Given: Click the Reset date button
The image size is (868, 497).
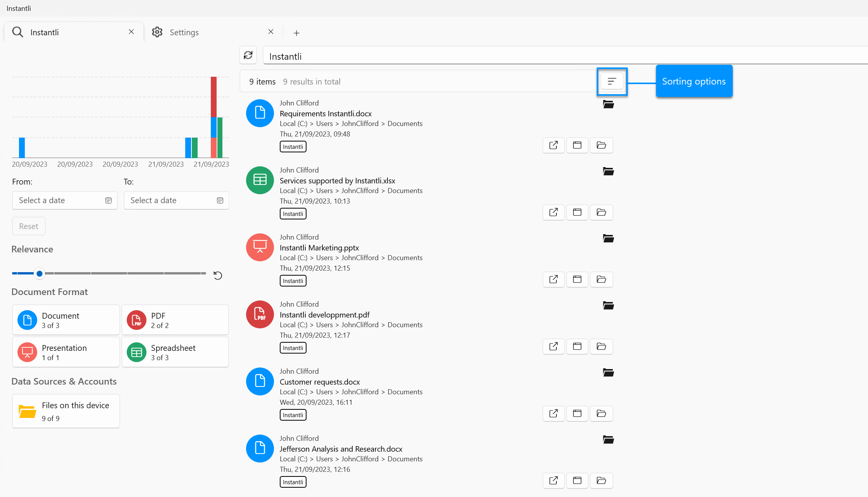Looking at the screenshot, I should pyautogui.click(x=29, y=226).
